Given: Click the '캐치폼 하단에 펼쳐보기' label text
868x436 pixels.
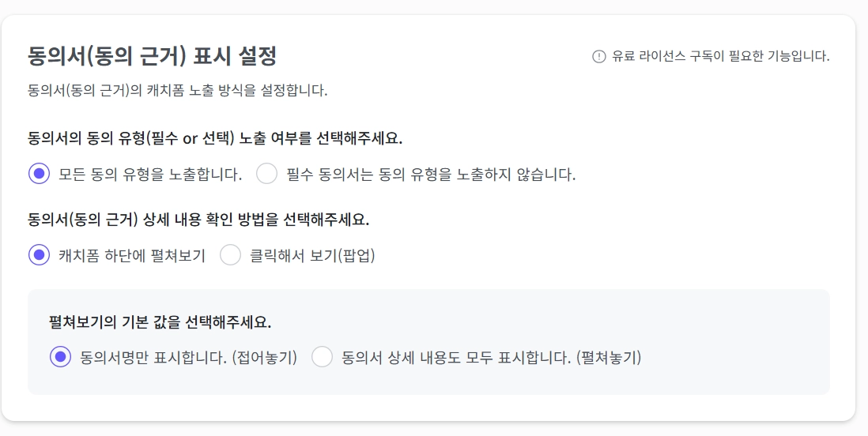Looking at the screenshot, I should [x=132, y=255].
